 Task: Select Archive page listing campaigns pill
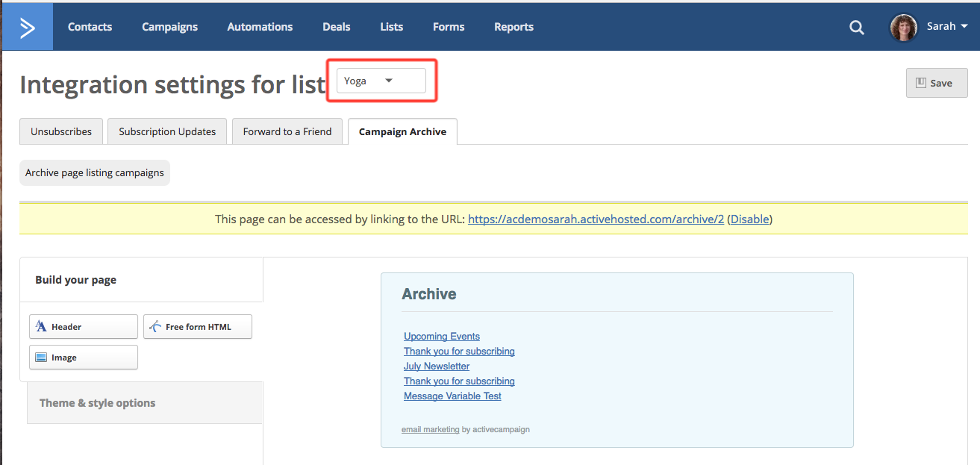95,172
